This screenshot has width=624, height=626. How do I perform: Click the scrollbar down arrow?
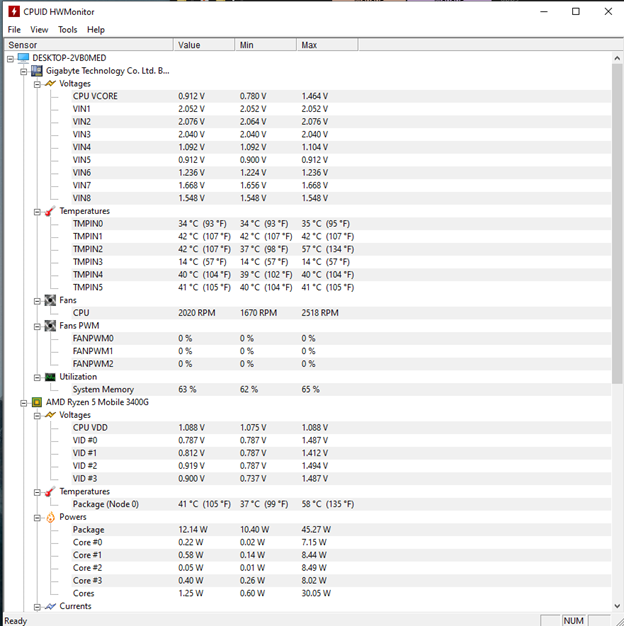[617, 606]
